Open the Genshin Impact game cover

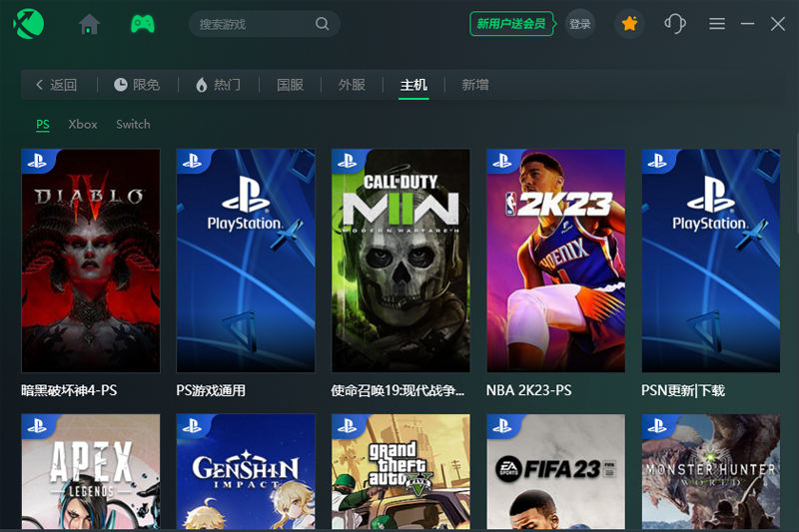246,471
